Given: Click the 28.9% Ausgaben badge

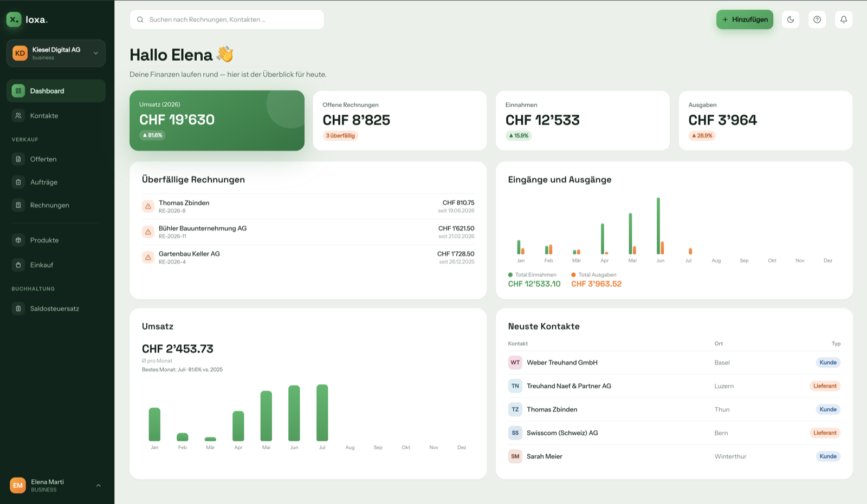Looking at the screenshot, I should pos(702,136).
